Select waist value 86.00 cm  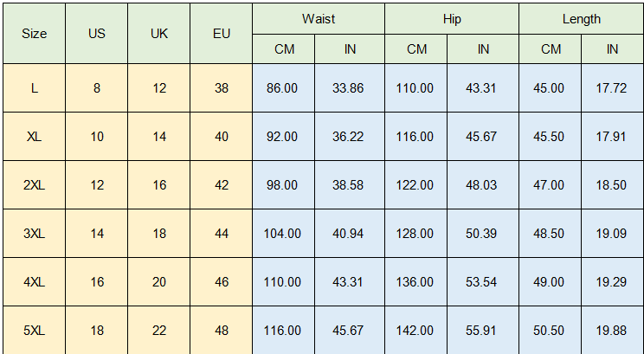(283, 88)
